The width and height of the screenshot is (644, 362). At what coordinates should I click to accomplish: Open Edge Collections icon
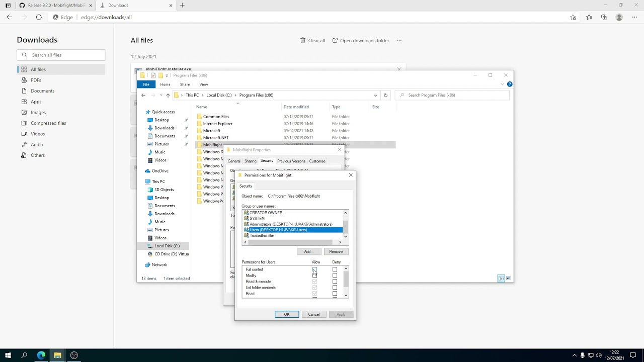pyautogui.click(x=604, y=17)
